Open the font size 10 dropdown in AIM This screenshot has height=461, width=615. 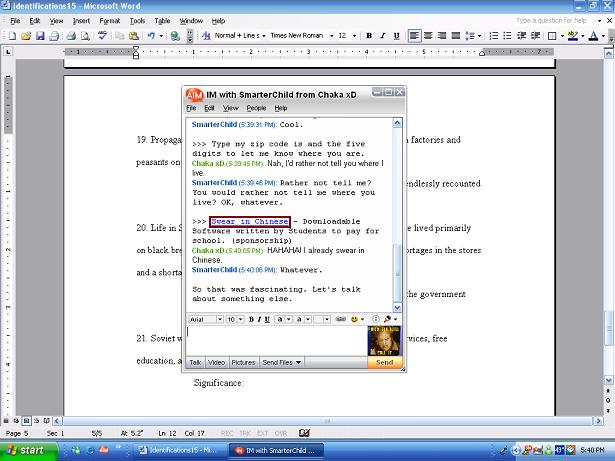[x=241, y=319]
